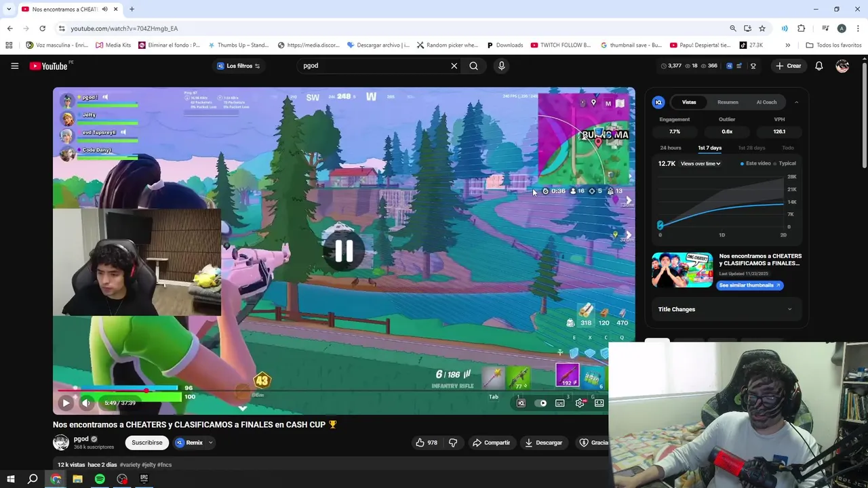Screen dimensions: 868x488
Task: Show more bookmarks with the chevron
Action: 787,45
